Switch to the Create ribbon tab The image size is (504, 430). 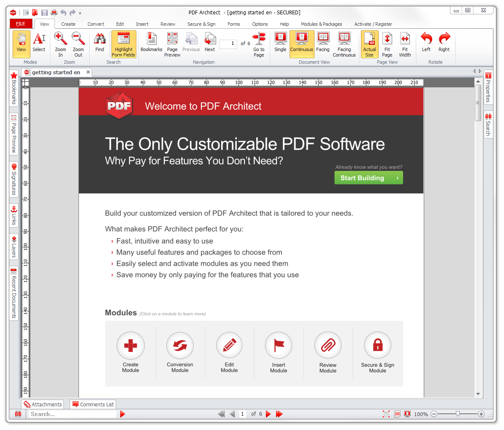[x=68, y=24]
